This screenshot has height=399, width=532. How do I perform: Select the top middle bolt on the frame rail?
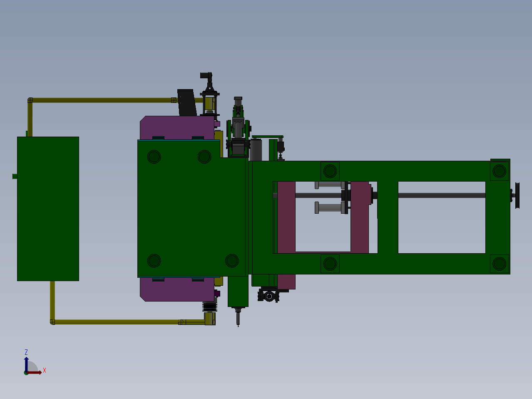point(330,171)
